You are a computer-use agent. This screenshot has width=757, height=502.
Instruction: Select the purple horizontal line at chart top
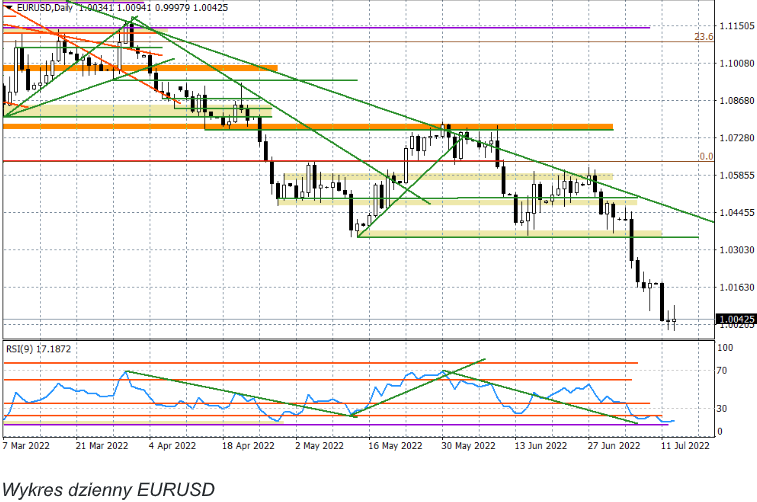pyautogui.click(x=400, y=27)
